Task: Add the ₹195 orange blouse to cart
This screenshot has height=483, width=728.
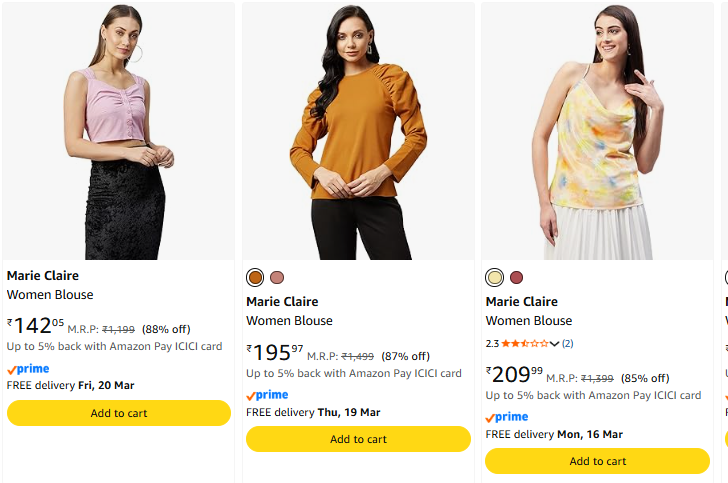Action: pos(358,439)
